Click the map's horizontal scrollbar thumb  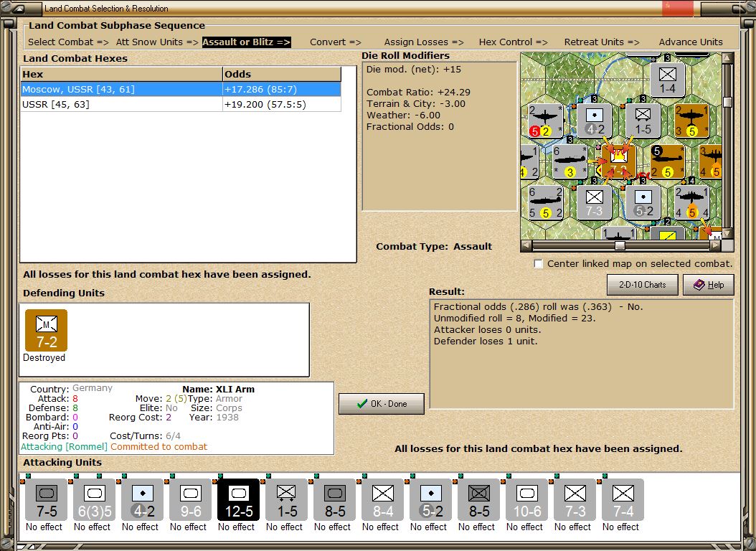[620, 245]
